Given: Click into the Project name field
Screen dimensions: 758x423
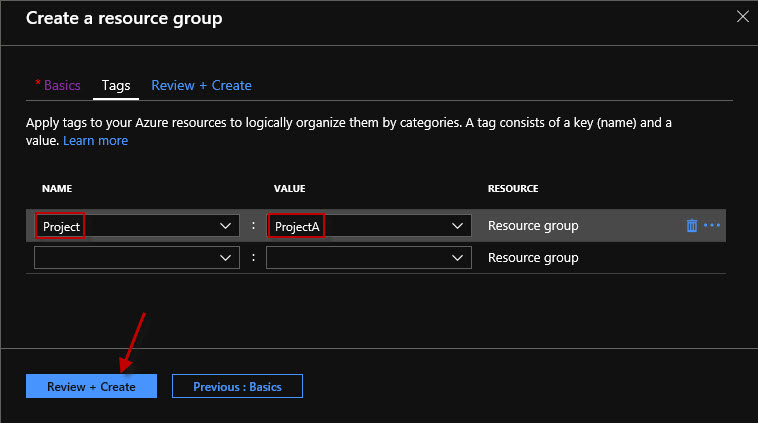Looking at the screenshot, I should click(137, 226).
